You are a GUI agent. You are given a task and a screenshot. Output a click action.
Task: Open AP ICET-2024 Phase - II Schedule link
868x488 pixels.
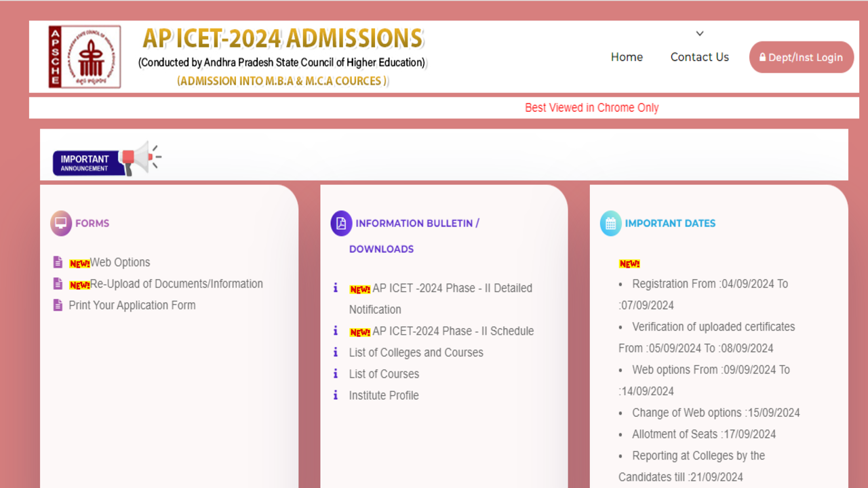(453, 331)
